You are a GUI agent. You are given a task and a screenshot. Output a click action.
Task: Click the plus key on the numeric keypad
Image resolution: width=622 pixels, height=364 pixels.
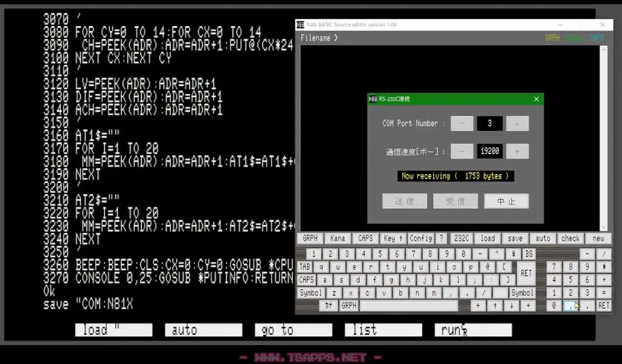[x=604, y=280]
